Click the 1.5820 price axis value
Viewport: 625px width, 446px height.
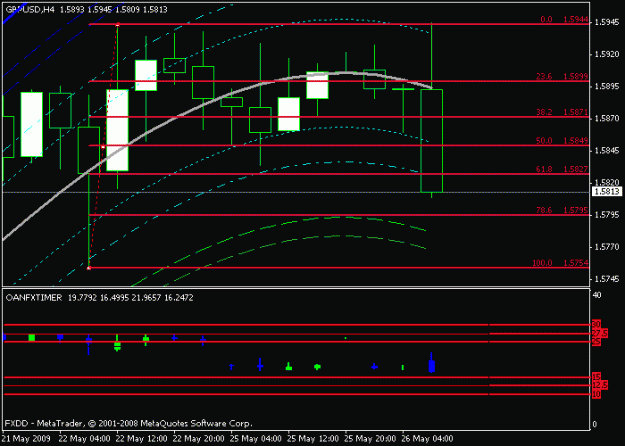click(607, 183)
